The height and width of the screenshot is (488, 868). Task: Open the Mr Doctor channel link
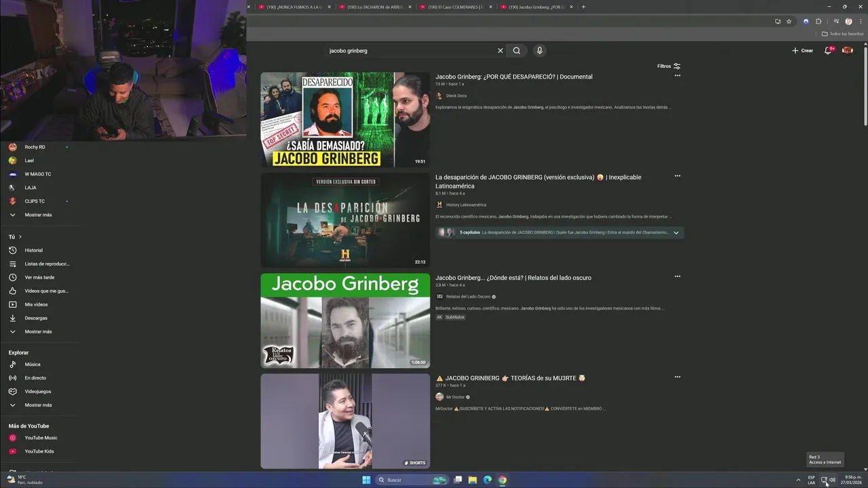[x=455, y=397]
